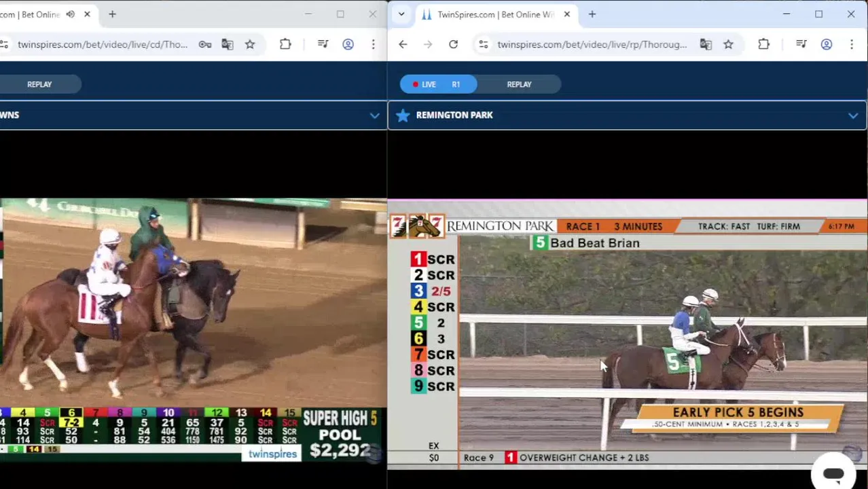The image size is (868, 489).
Task: Click right window's address bar URL
Action: (592, 45)
